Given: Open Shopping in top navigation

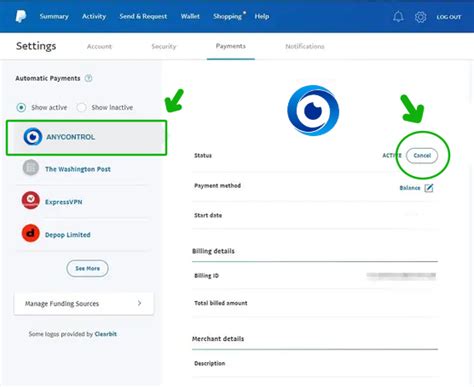Looking at the screenshot, I should (x=227, y=16).
